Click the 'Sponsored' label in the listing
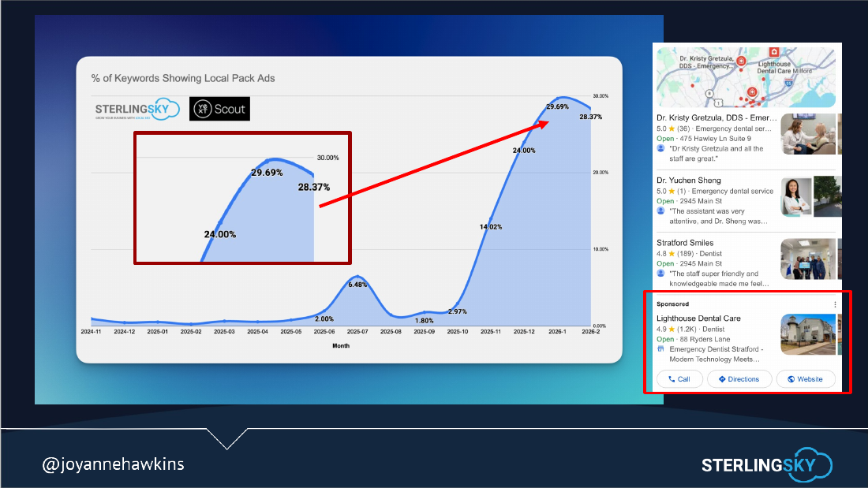The width and height of the screenshot is (868, 488). tap(672, 304)
